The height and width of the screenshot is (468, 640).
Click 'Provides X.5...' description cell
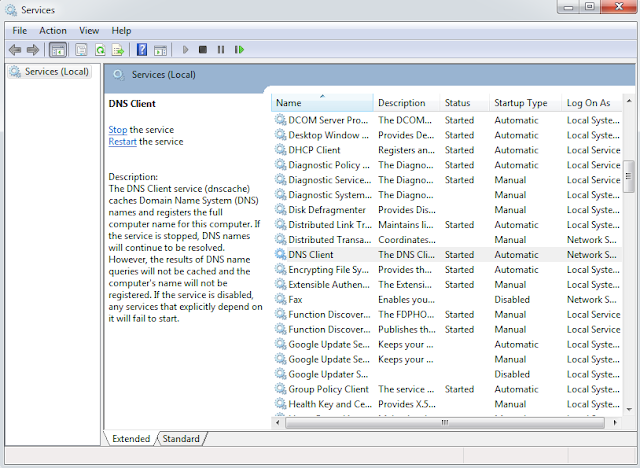(407, 404)
